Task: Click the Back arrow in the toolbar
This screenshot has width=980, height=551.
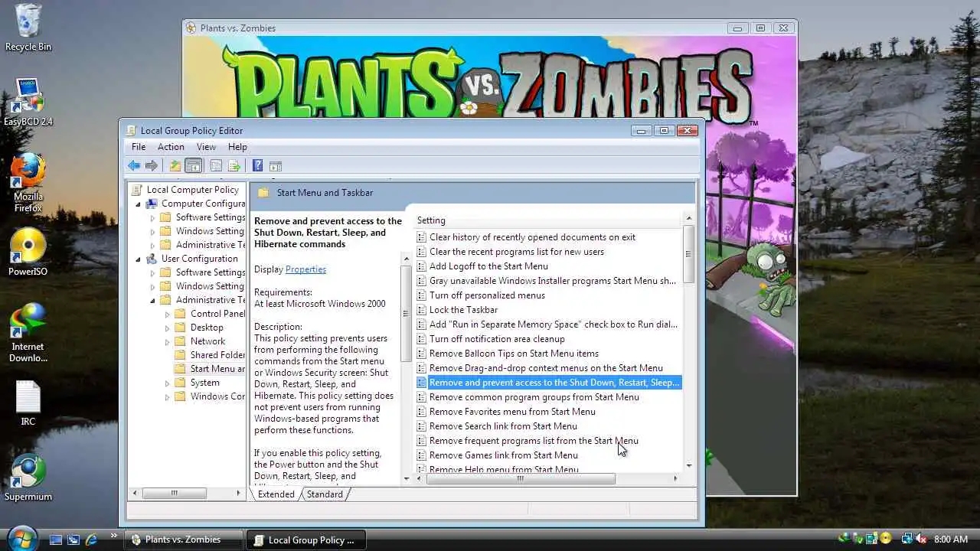Action: coord(134,165)
